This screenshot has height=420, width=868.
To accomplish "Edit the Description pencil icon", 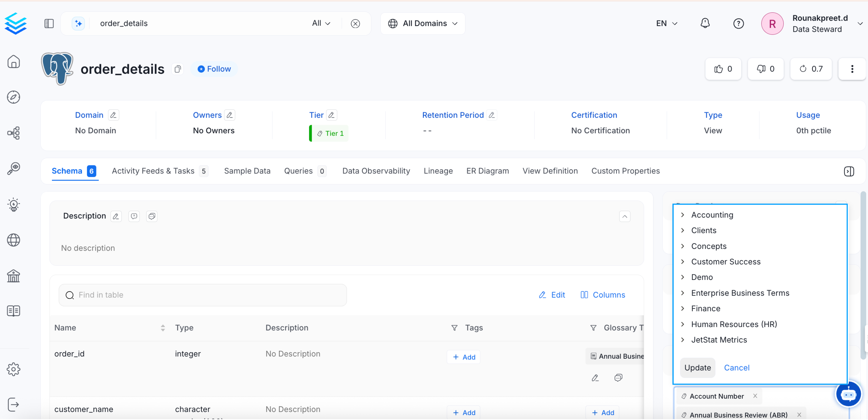I will tap(116, 216).
